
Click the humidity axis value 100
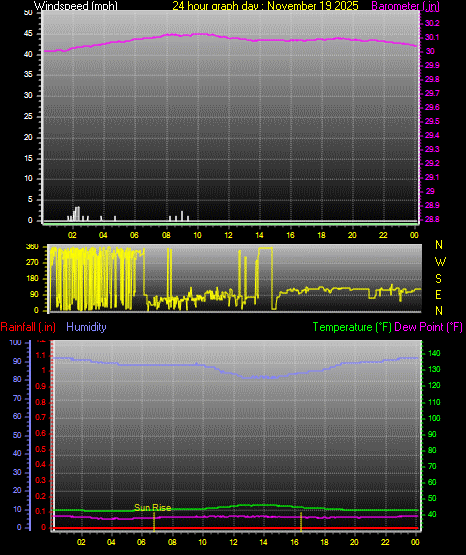(16, 343)
